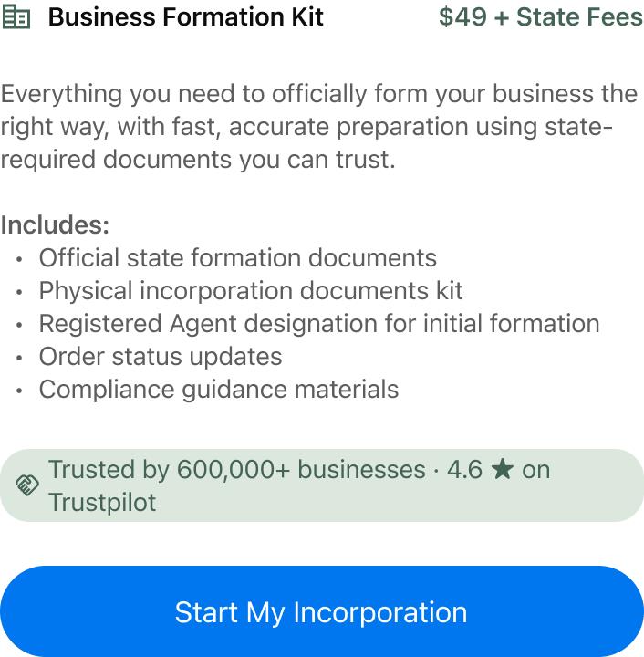
Task: Click the Registered Agent designation list item
Action: (319, 324)
